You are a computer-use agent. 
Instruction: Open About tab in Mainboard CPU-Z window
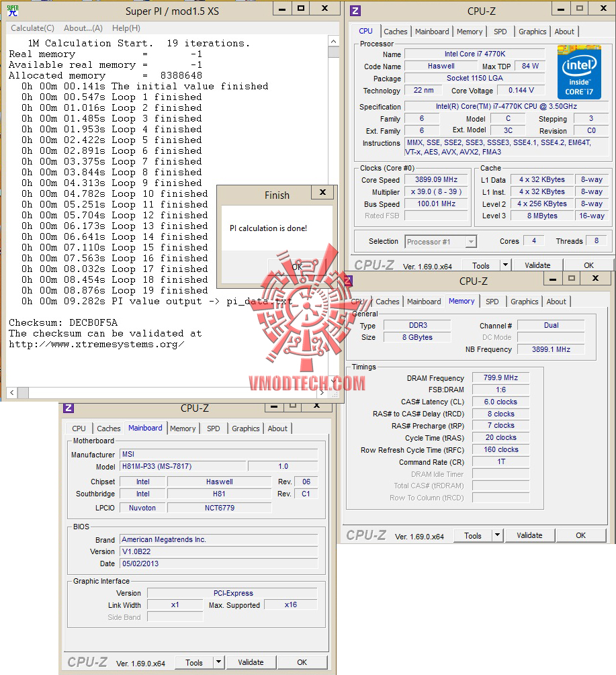tap(277, 429)
